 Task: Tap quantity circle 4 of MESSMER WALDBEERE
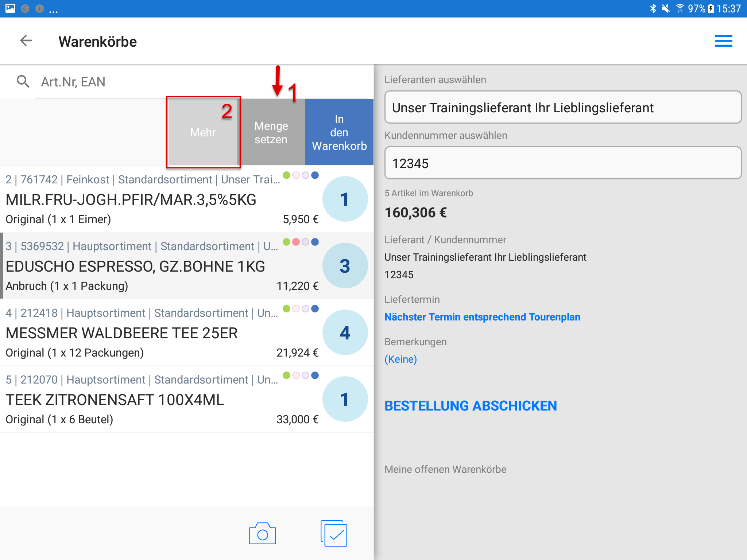(x=345, y=332)
